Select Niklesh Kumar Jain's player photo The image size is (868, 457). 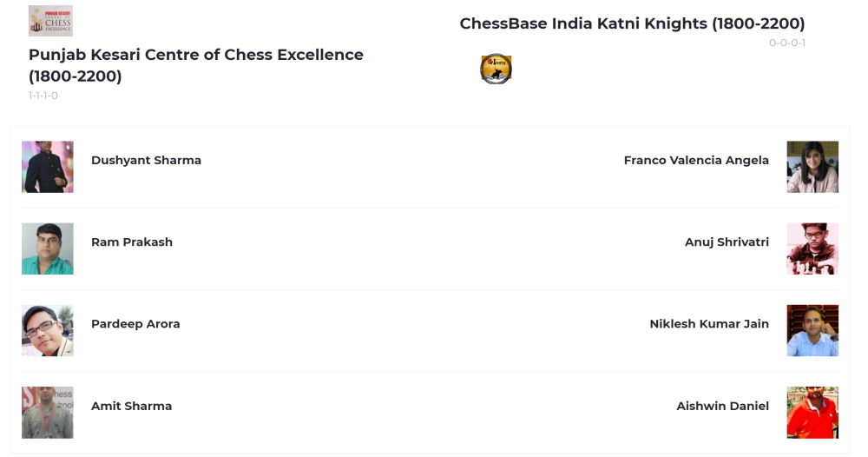[x=812, y=330]
